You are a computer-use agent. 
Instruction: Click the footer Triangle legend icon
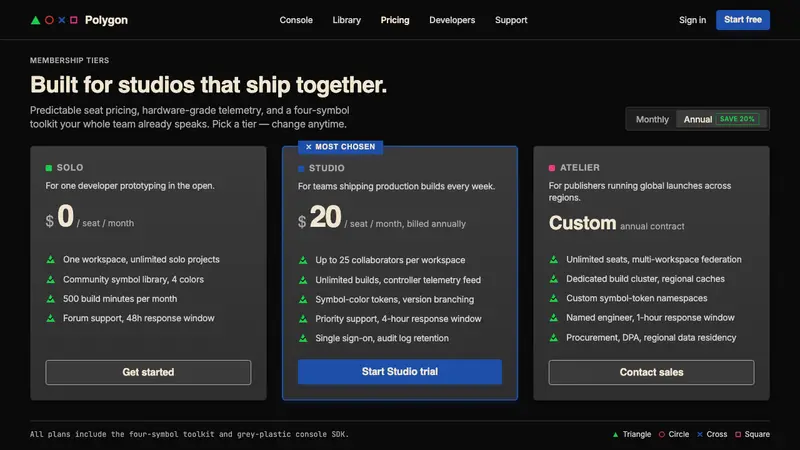click(x=615, y=434)
